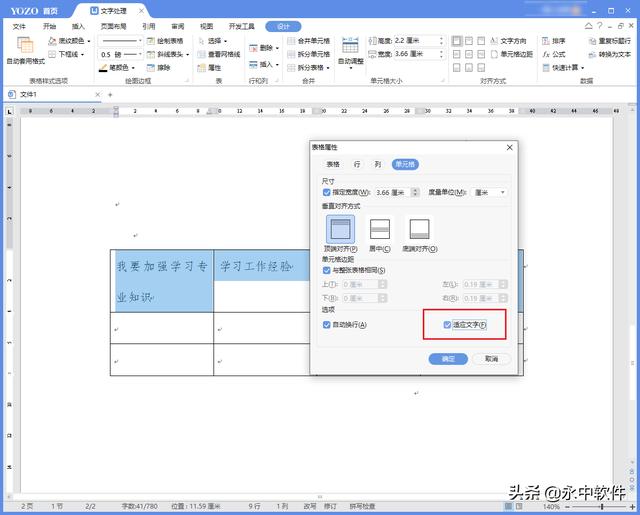This screenshot has width=640, height=515.
Task: Choose 居中 vertical alignment icon
Action: (x=380, y=232)
